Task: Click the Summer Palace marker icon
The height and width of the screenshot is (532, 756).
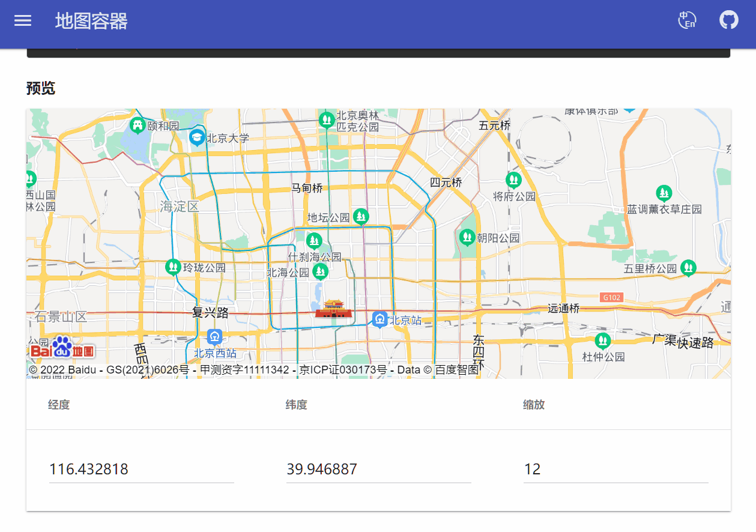Action: (x=138, y=125)
